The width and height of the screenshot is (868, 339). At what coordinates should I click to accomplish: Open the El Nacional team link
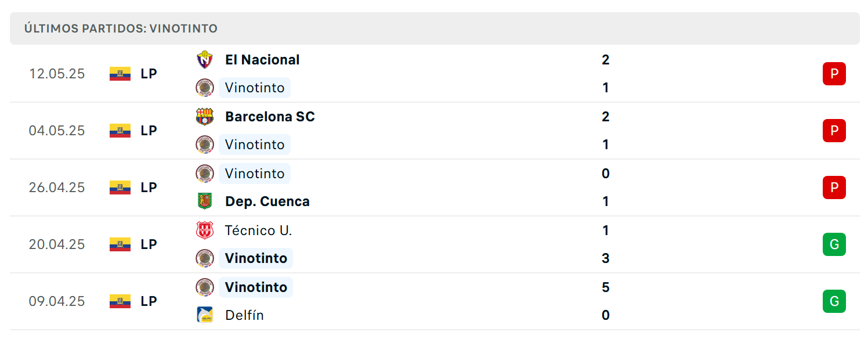pos(262,60)
